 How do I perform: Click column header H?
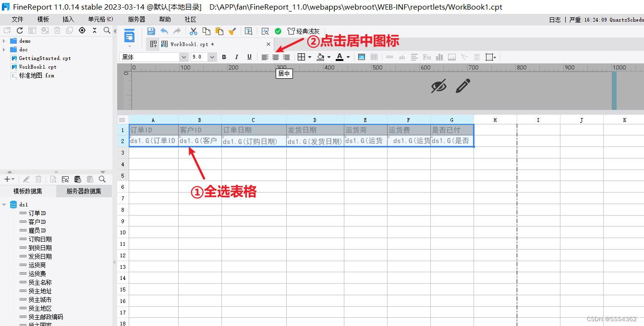pyautogui.click(x=495, y=120)
